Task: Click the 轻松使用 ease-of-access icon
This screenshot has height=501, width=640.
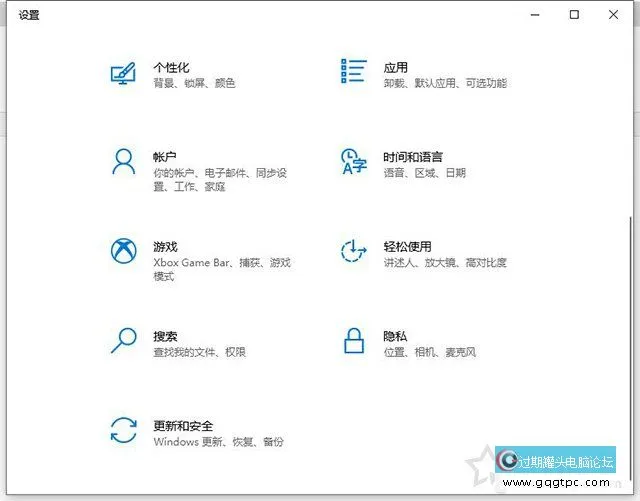Action: (354, 251)
